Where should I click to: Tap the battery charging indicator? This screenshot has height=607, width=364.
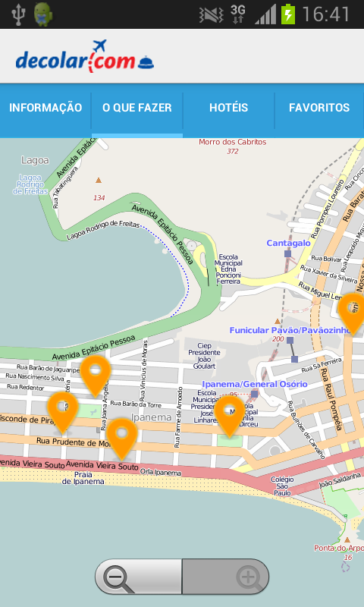[x=288, y=14]
